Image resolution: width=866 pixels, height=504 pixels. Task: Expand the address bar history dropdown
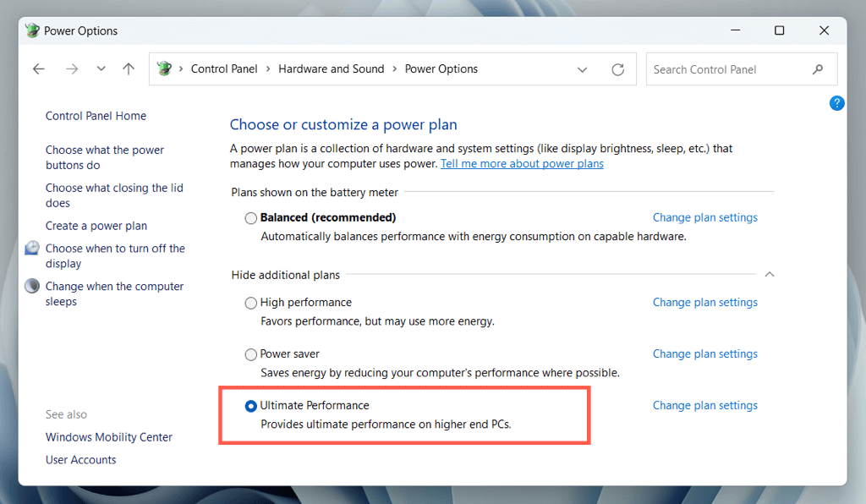click(x=582, y=69)
